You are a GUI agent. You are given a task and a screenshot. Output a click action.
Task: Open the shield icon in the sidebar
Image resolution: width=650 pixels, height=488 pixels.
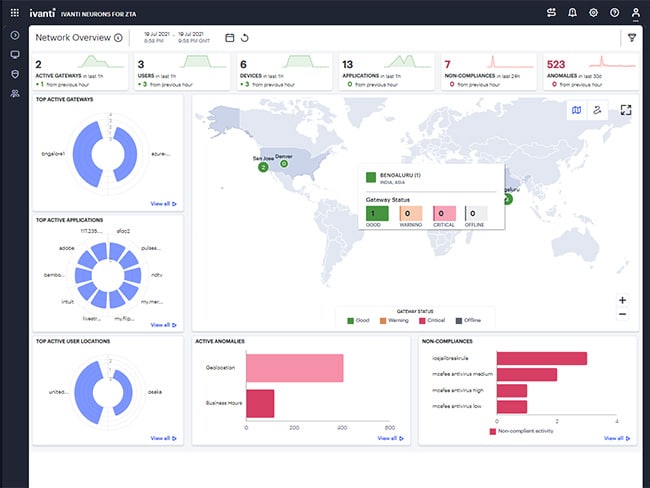tap(15, 74)
